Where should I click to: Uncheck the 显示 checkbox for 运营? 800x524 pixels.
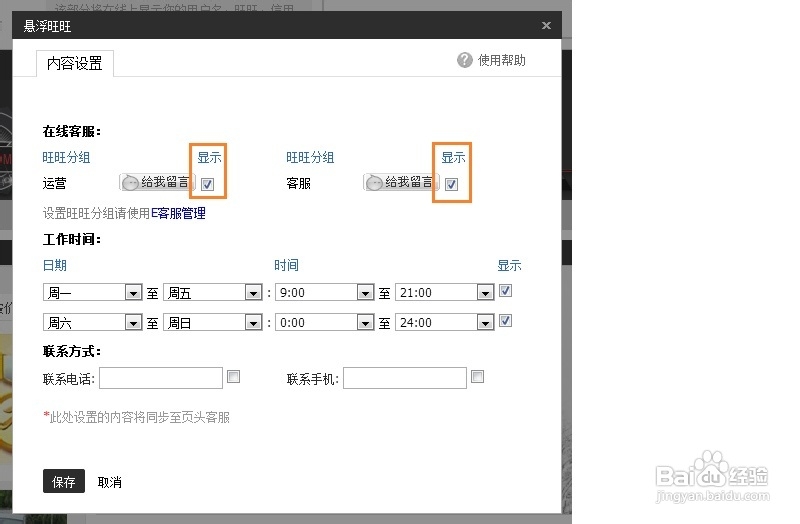(207, 184)
